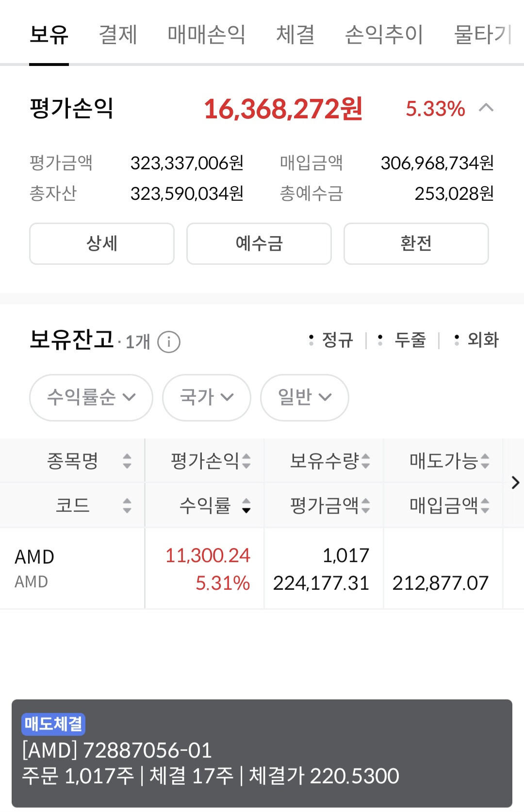Select the 외화 currency option

click(x=477, y=340)
